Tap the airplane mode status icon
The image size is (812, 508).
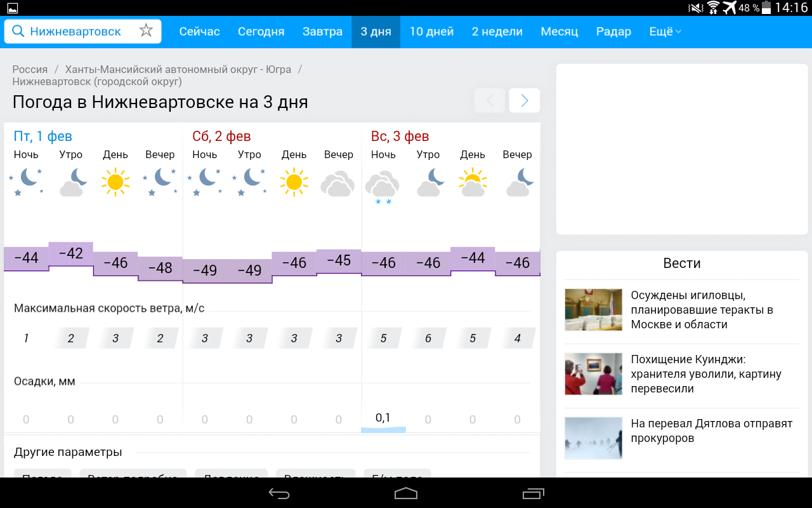coord(730,8)
